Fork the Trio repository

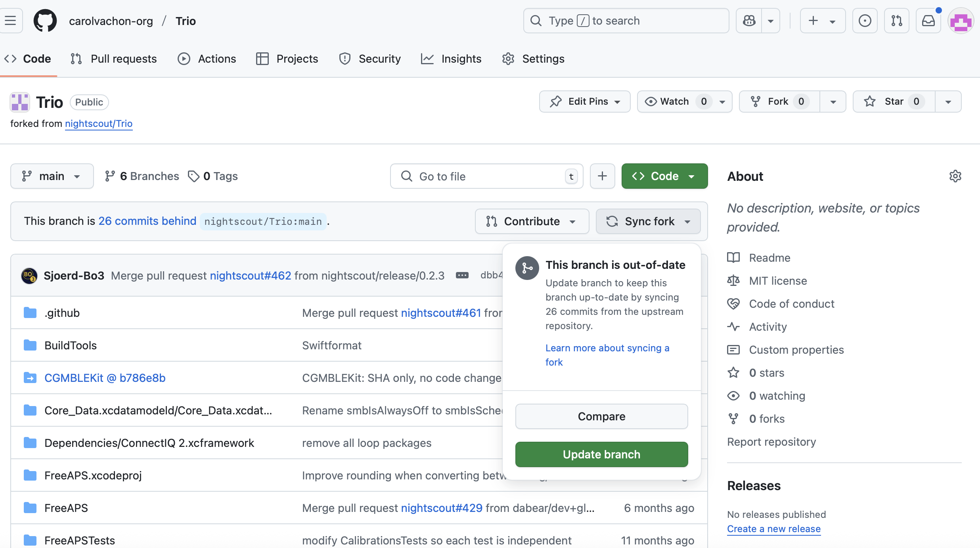[779, 102]
